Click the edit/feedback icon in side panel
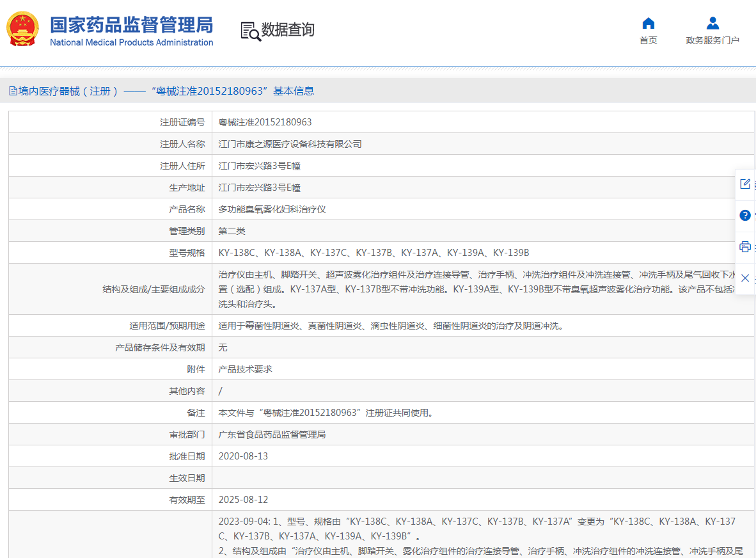The image size is (756, 558). click(x=745, y=184)
